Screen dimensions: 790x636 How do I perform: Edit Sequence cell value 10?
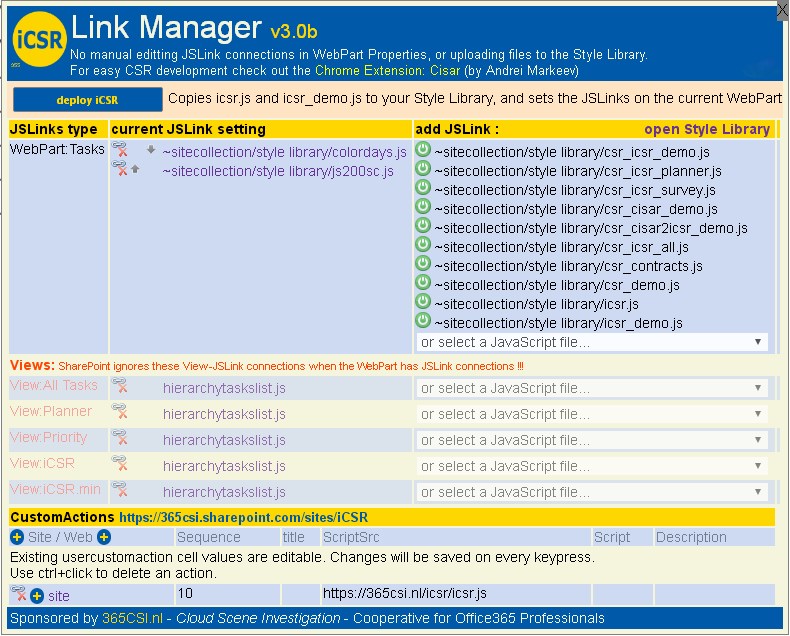tap(228, 594)
